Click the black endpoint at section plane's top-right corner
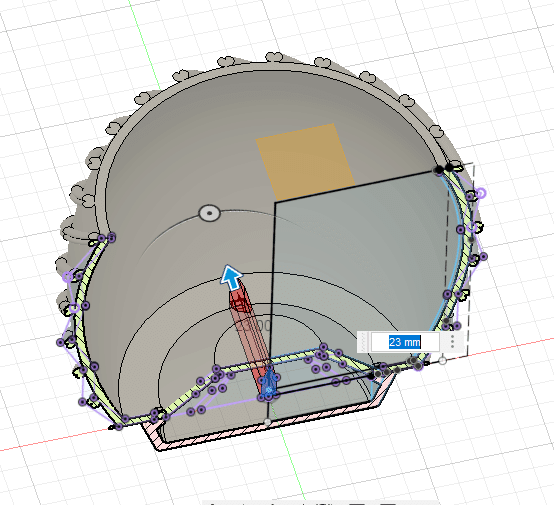 coord(439,170)
